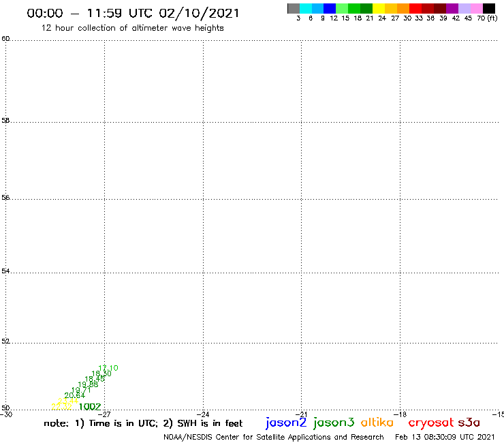Click the Feb 13 08:30:09 UTC 2021 timestamp
The width and height of the screenshot is (504, 443).
point(445,437)
